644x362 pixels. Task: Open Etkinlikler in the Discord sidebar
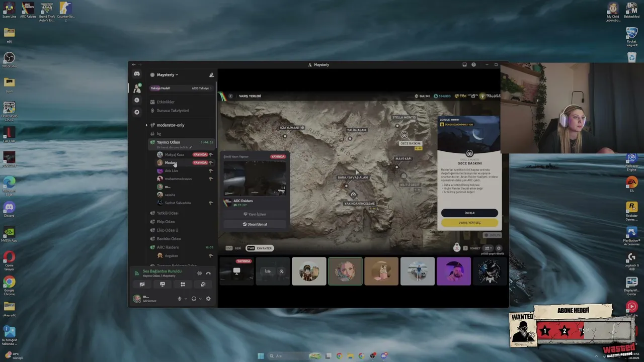(x=166, y=102)
